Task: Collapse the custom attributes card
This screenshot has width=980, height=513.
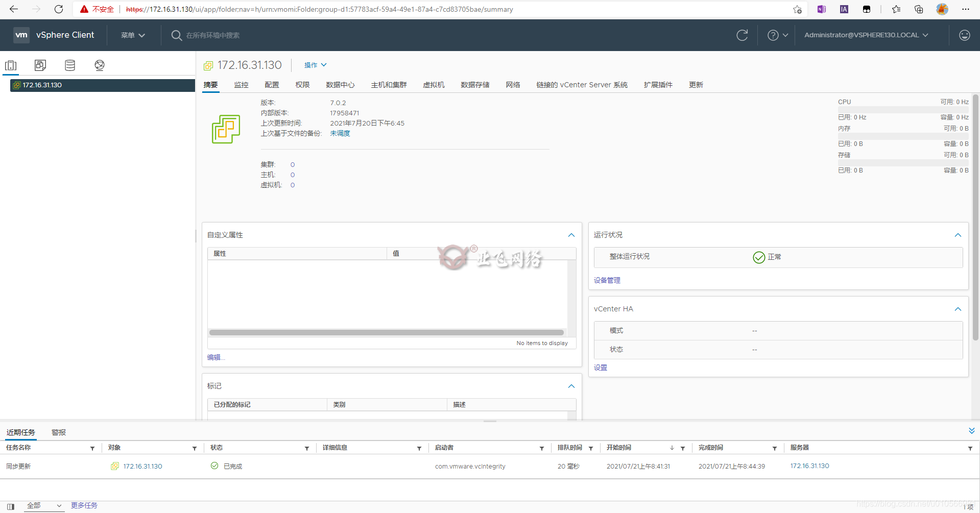Action: [571, 235]
